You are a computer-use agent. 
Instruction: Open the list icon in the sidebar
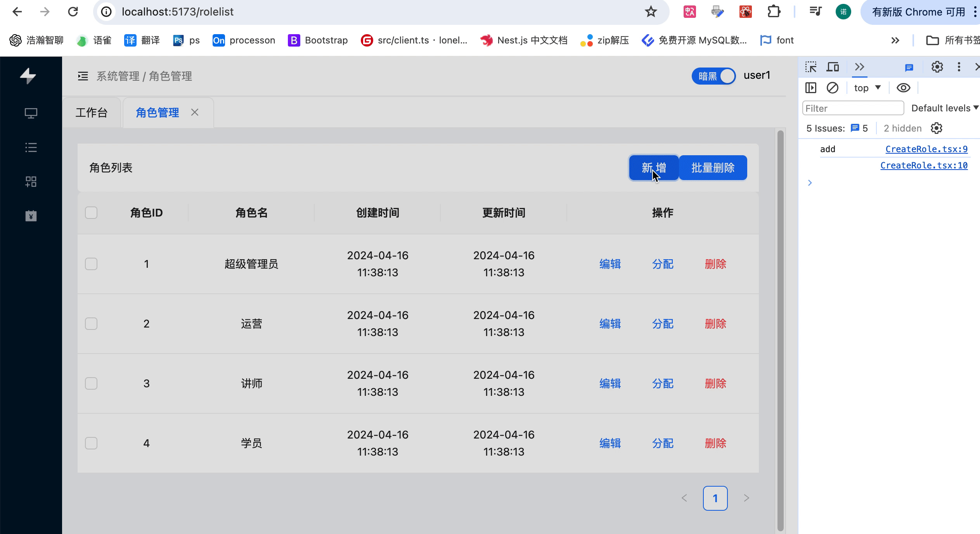point(31,147)
